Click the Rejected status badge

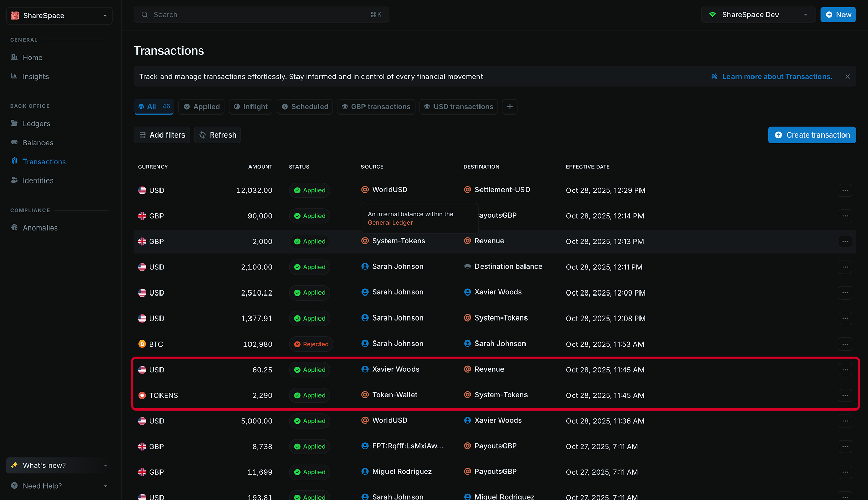(x=311, y=344)
